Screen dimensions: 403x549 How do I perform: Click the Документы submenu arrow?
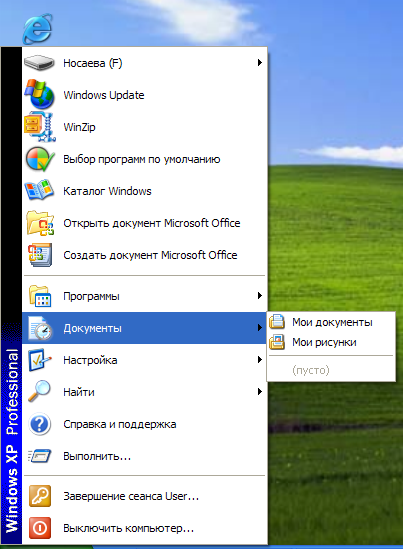click(259, 328)
